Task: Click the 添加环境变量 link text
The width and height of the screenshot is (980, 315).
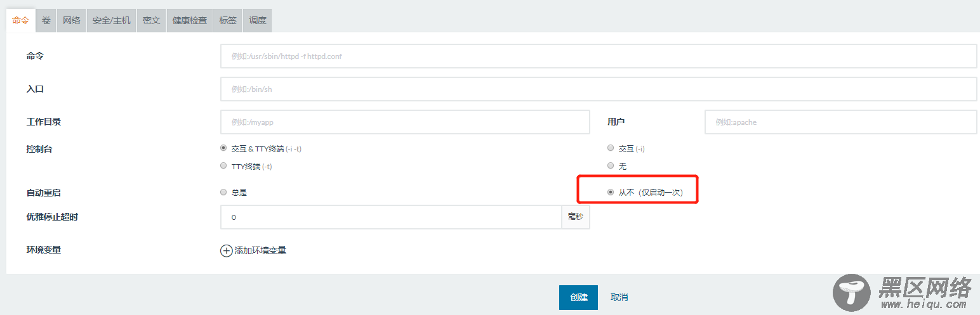Action: tap(260, 250)
